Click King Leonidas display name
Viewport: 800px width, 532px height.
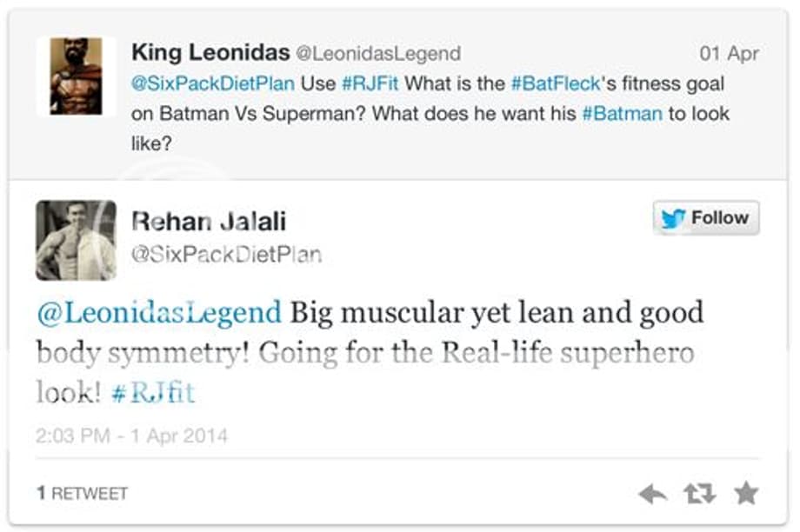(x=210, y=52)
